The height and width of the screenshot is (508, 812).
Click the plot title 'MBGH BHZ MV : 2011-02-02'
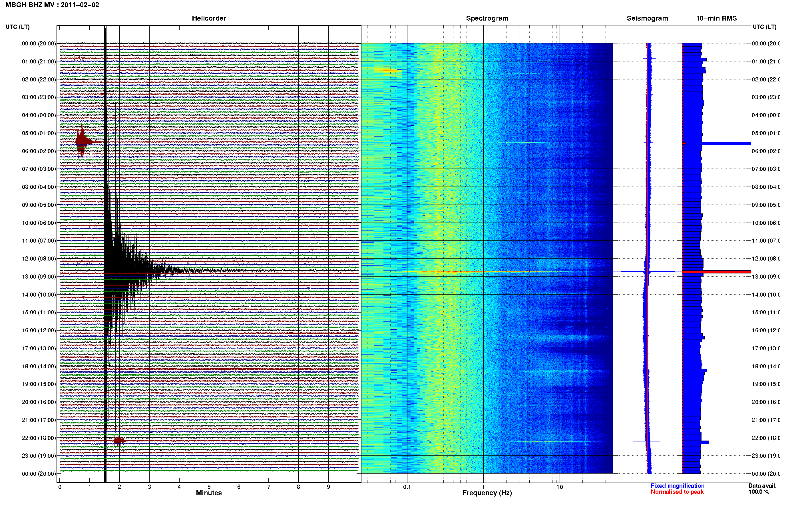point(52,5)
